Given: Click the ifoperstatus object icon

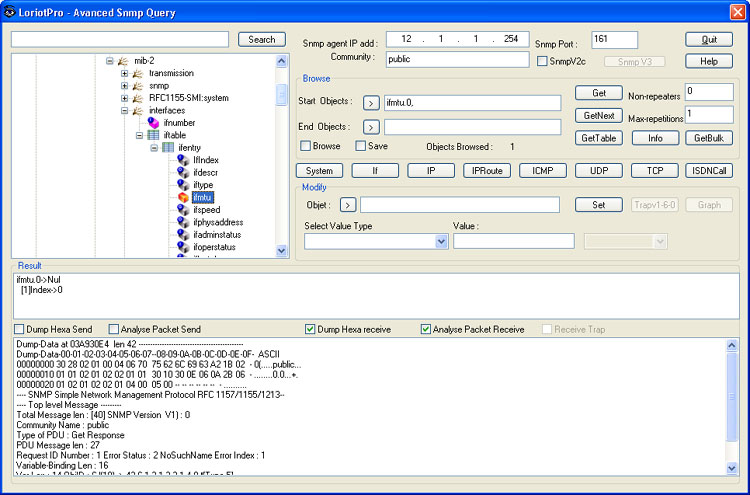Looking at the screenshot, I should tap(183, 247).
